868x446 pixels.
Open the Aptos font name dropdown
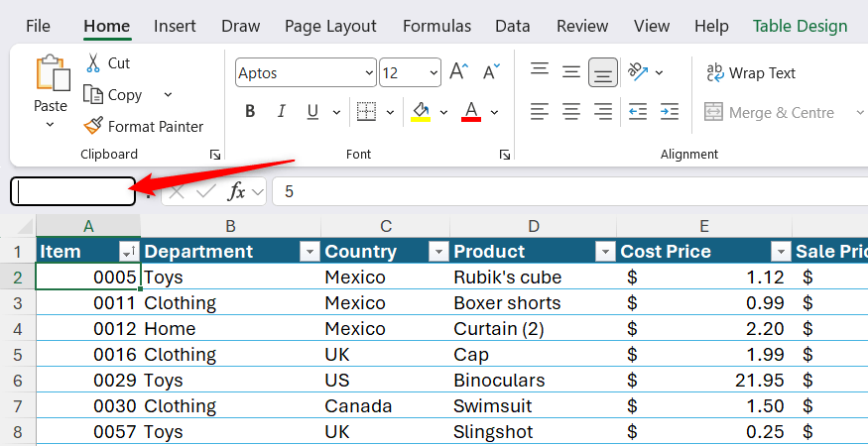tap(370, 73)
